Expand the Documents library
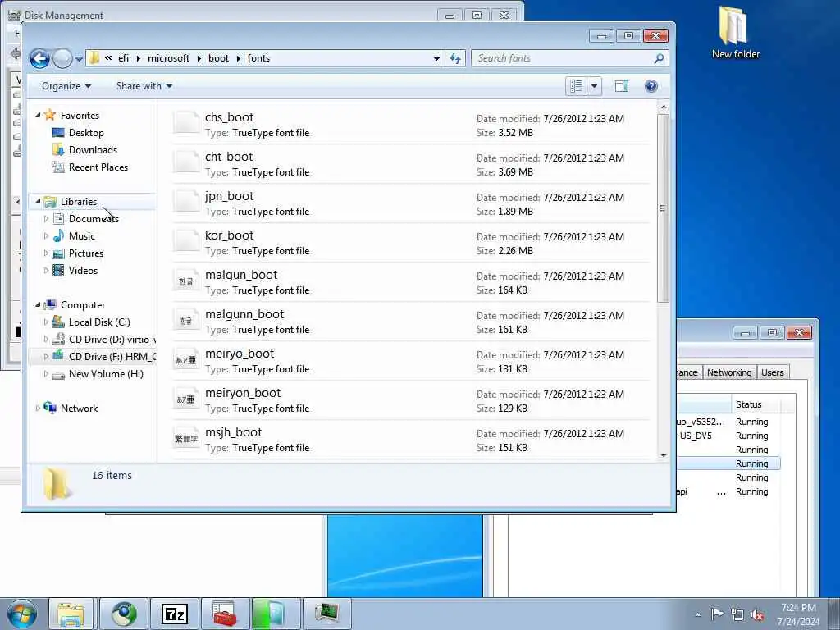Image resolution: width=840 pixels, height=630 pixels. coord(46,218)
